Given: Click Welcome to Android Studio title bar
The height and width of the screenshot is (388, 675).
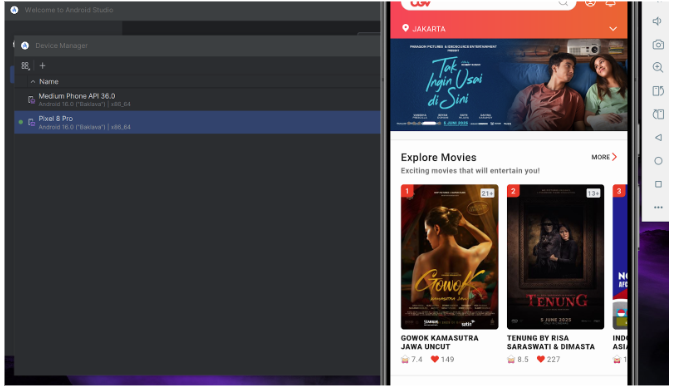Looking at the screenshot, I should 192,9.
